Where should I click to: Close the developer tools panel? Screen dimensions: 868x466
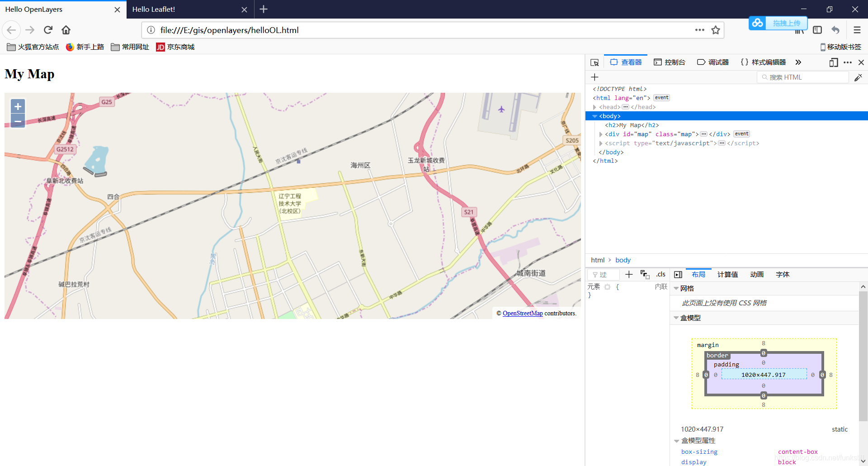(861, 62)
